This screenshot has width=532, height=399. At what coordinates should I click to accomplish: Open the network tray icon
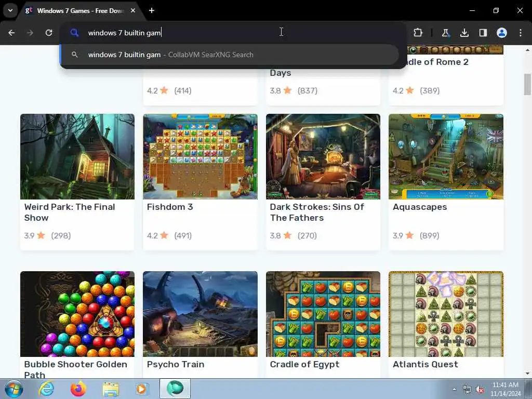point(467,390)
